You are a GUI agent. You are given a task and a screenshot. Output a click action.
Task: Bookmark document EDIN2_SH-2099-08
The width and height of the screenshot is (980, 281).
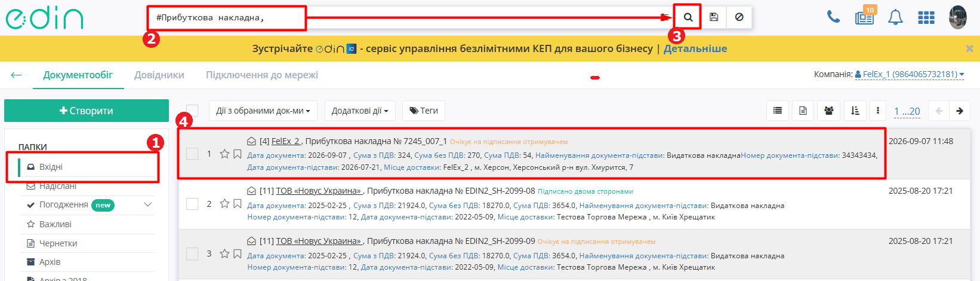[x=238, y=203]
